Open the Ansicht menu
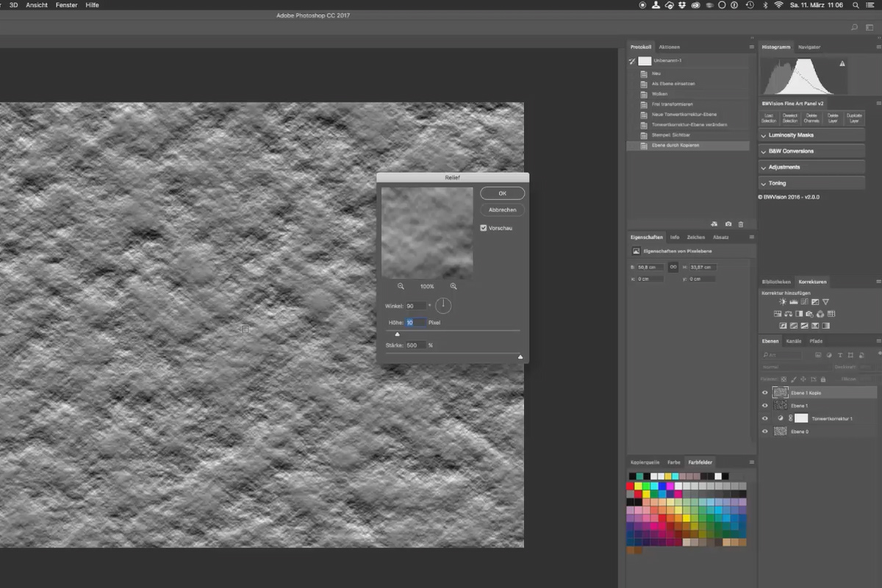This screenshot has width=882, height=588. pyautogui.click(x=37, y=5)
